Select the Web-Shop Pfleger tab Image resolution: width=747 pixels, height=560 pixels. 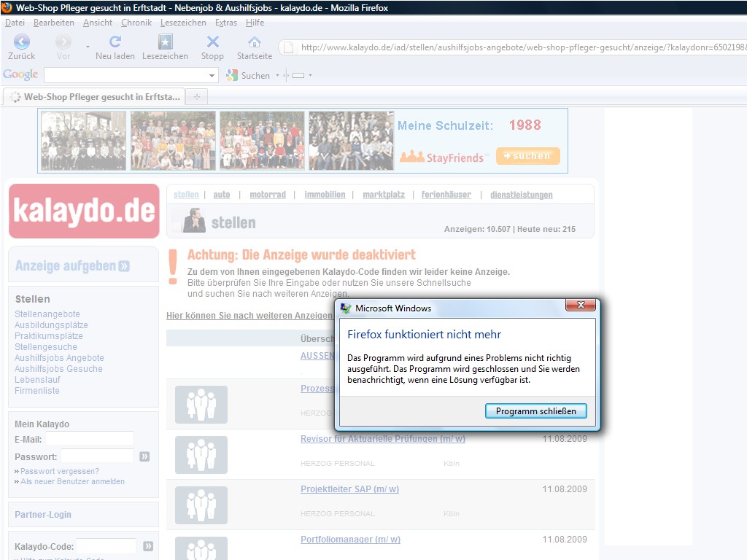click(94, 97)
